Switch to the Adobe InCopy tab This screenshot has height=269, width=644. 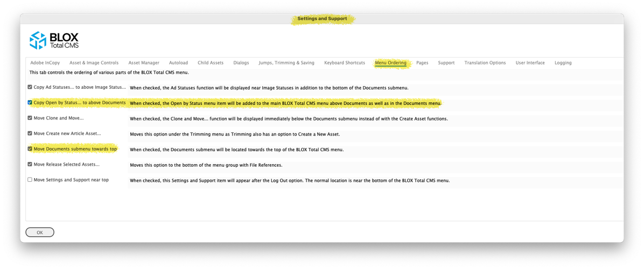tap(45, 63)
